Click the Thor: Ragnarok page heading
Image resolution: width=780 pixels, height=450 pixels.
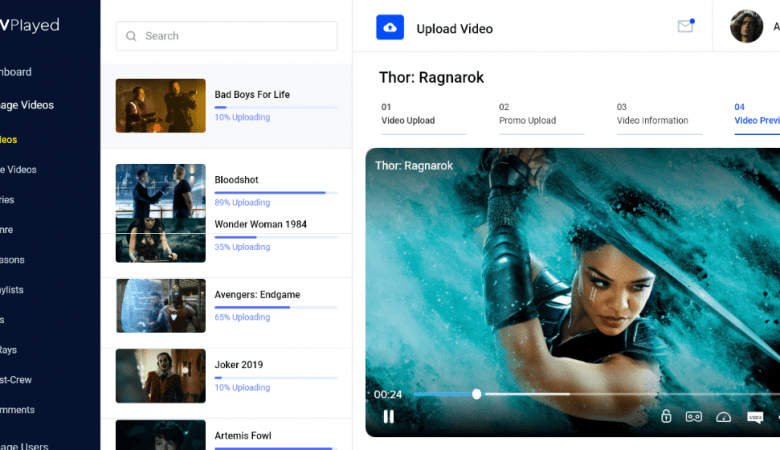point(431,78)
